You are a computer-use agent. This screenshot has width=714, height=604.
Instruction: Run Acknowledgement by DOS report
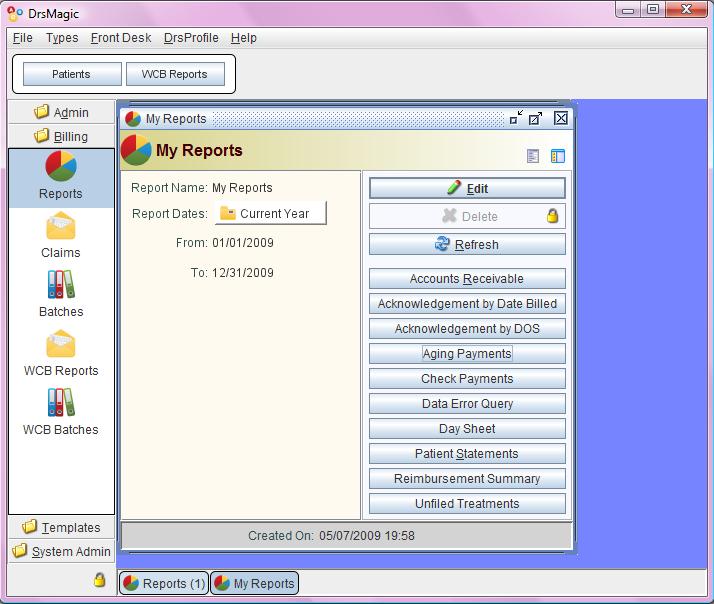(467, 328)
